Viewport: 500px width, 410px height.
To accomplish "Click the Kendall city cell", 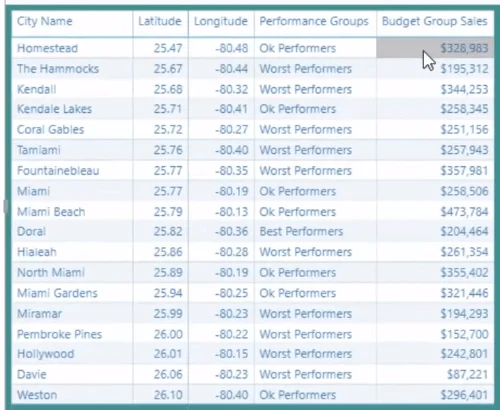I will click(x=37, y=89).
